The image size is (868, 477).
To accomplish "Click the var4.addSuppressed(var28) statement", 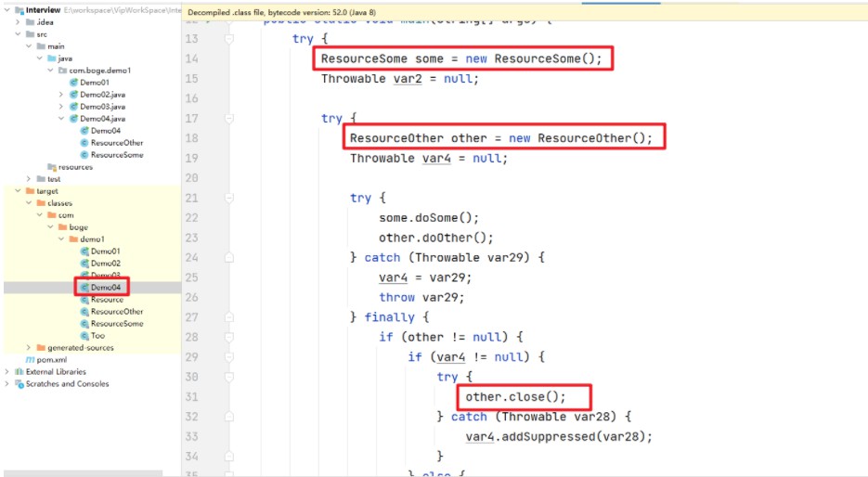I will tap(559, 436).
